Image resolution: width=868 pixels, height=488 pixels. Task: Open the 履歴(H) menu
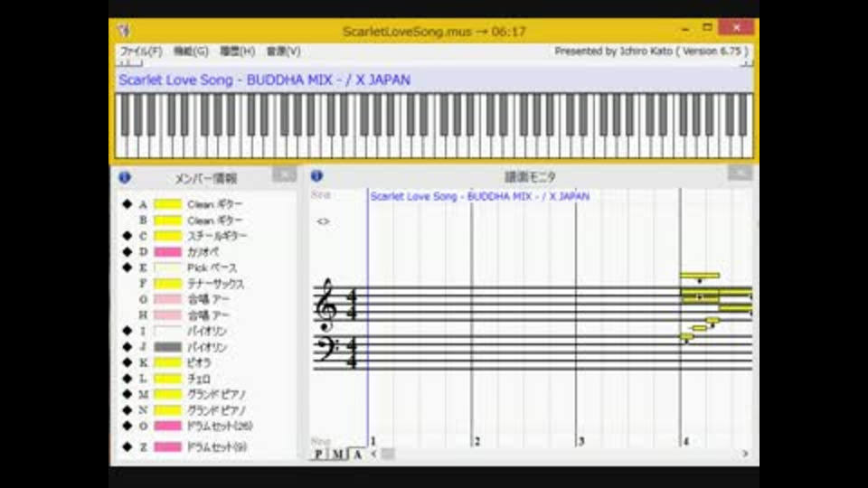[237, 52]
